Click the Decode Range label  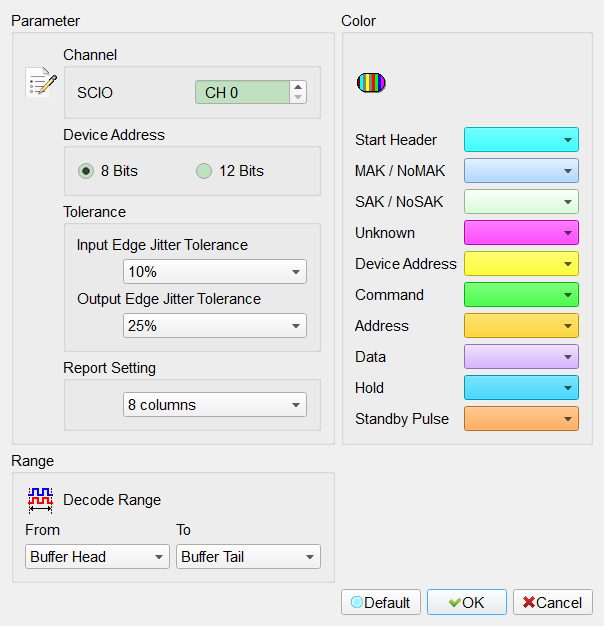112,500
